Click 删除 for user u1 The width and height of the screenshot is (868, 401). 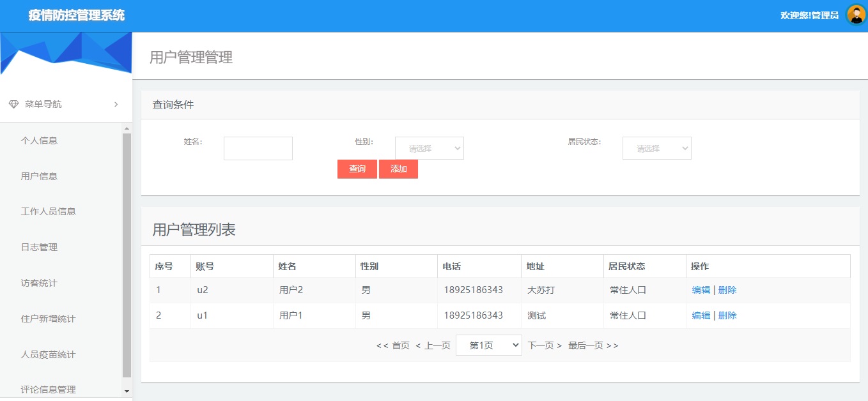tap(727, 315)
